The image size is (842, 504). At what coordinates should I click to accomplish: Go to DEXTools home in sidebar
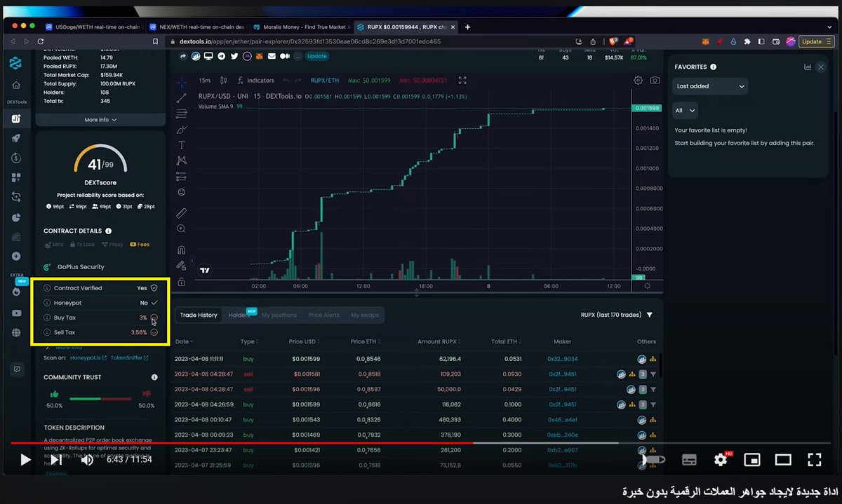coord(15,85)
